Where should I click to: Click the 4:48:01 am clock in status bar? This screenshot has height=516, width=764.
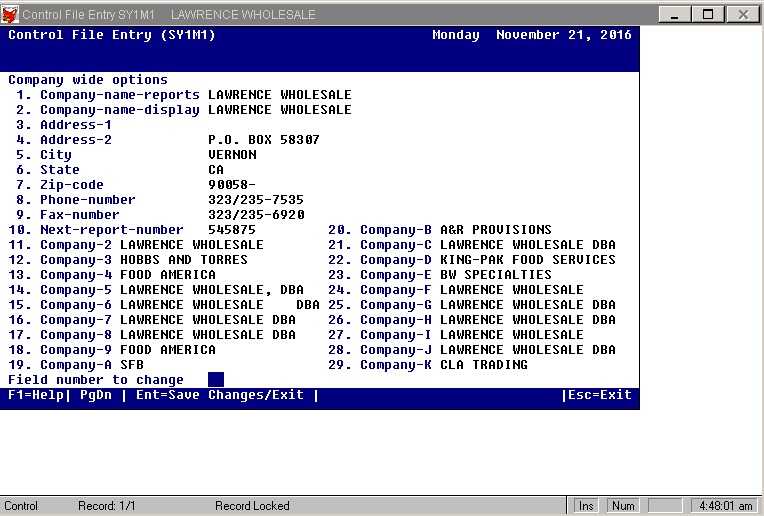[726, 506]
